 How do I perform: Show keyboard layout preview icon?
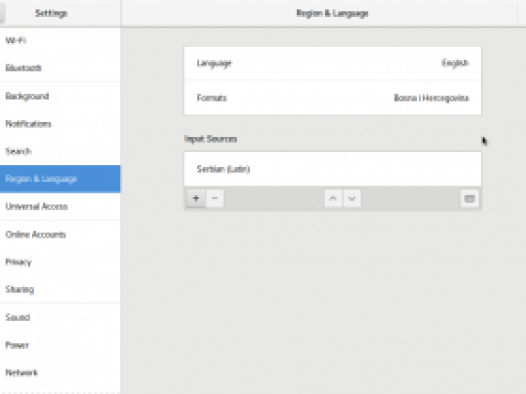pos(470,199)
